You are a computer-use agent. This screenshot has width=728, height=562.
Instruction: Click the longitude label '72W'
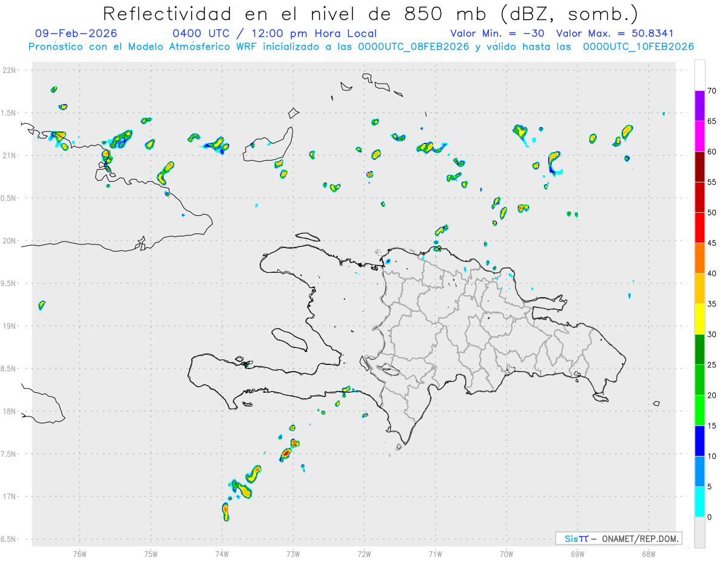point(364,554)
